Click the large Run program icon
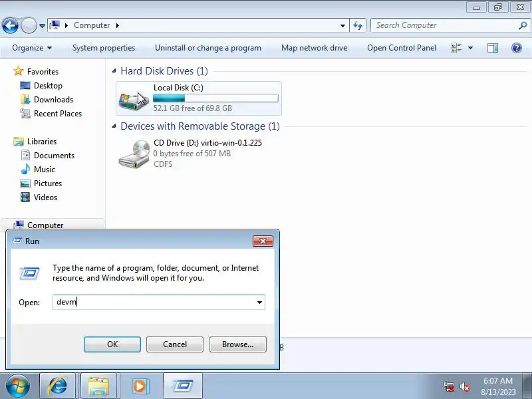Image resolution: width=532 pixels, height=399 pixels. pyautogui.click(x=29, y=273)
